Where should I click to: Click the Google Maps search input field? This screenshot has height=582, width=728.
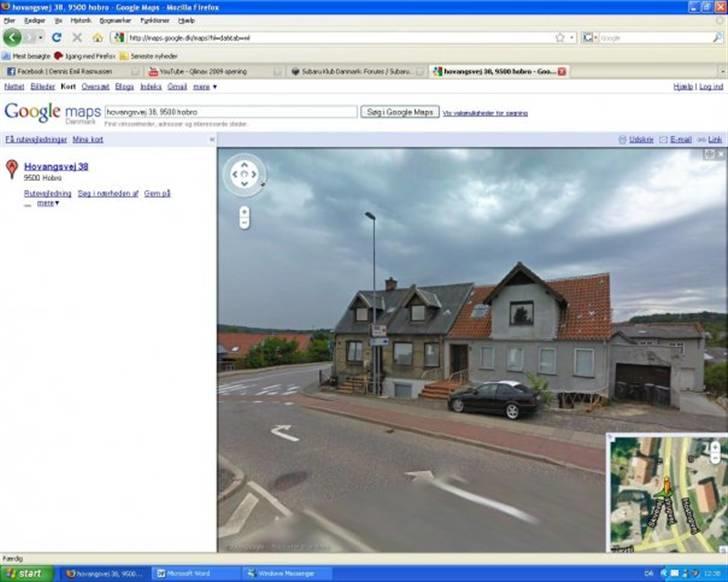coord(230,112)
